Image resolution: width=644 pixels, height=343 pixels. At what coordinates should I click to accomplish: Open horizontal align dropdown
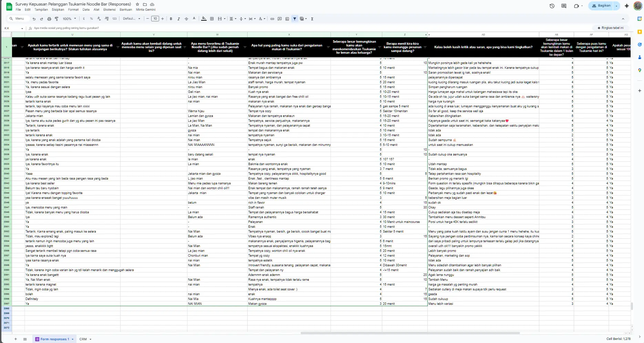click(x=233, y=19)
